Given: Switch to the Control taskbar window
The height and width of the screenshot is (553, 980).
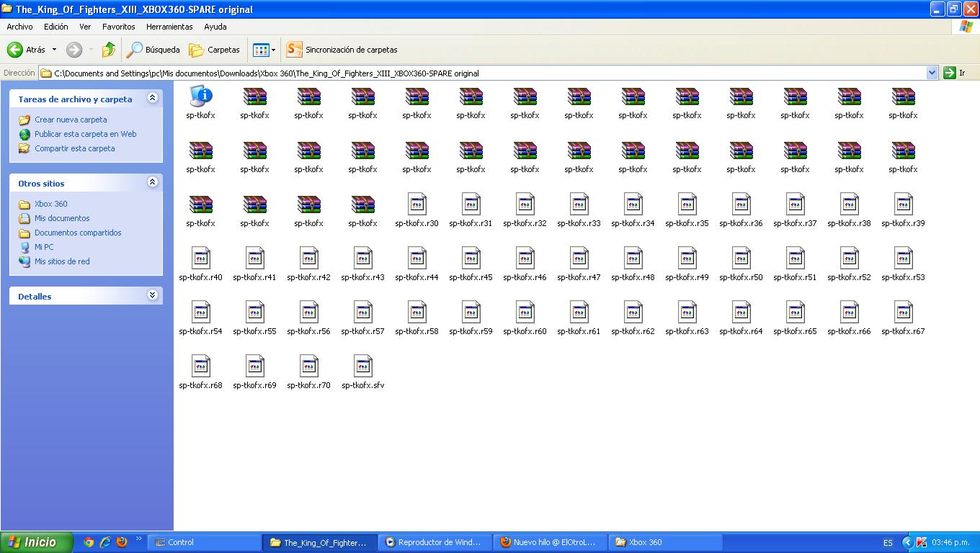Looking at the screenshot, I should (205, 542).
